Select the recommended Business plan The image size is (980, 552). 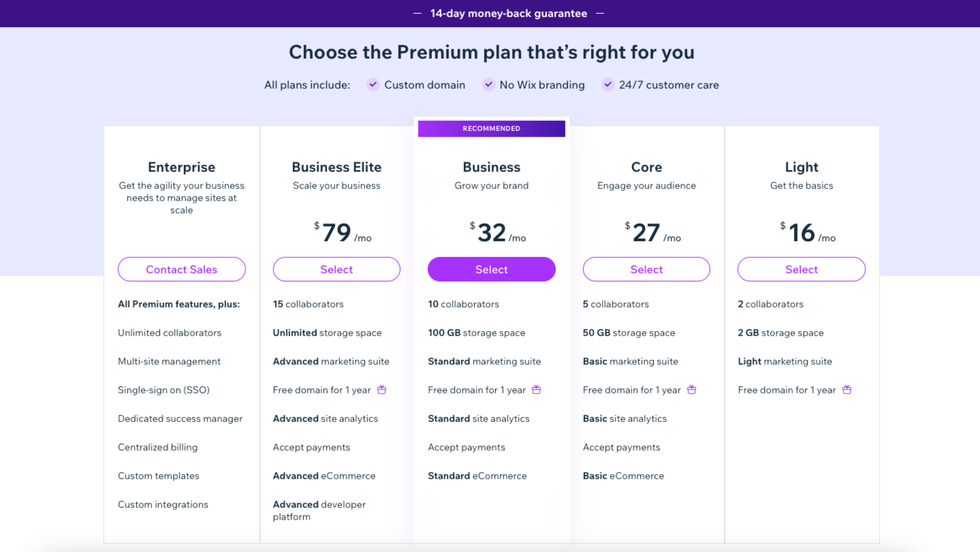point(491,269)
